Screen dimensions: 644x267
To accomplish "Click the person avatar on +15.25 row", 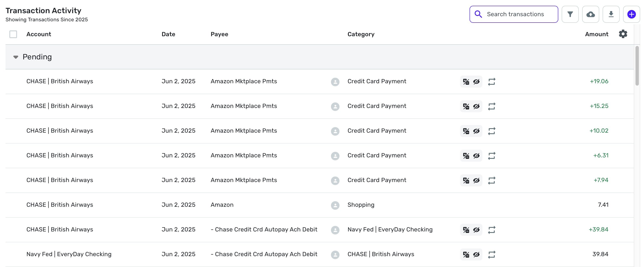I will point(335,106).
